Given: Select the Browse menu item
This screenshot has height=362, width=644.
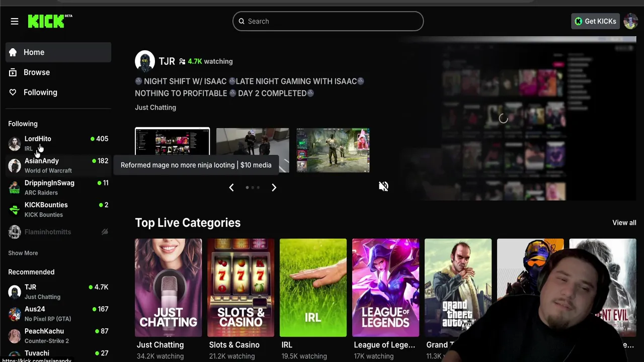Looking at the screenshot, I should [58, 72].
